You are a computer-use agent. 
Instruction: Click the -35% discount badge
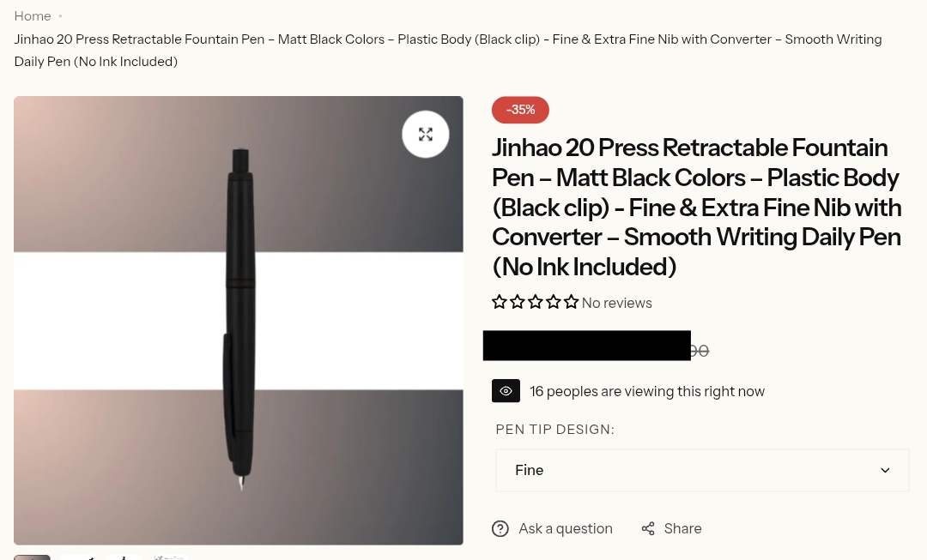tap(520, 110)
